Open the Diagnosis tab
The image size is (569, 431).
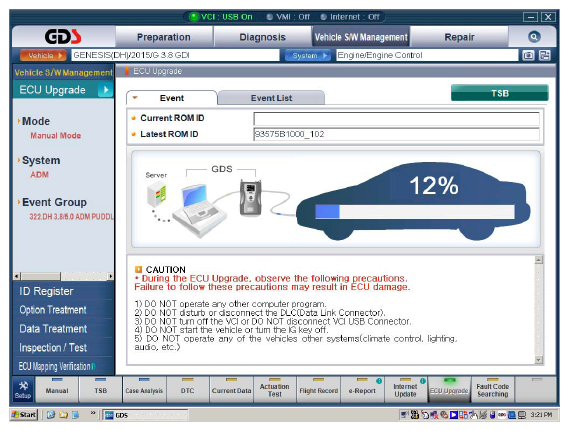click(x=262, y=37)
